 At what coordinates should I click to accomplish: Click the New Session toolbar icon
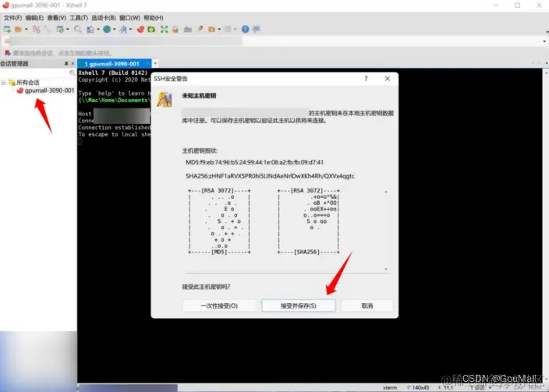(x=7, y=30)
